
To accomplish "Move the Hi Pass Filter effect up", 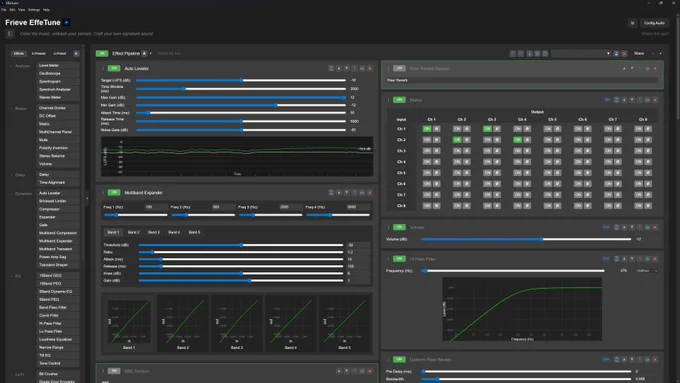I will pyautogui.click(x=624, y=259).
